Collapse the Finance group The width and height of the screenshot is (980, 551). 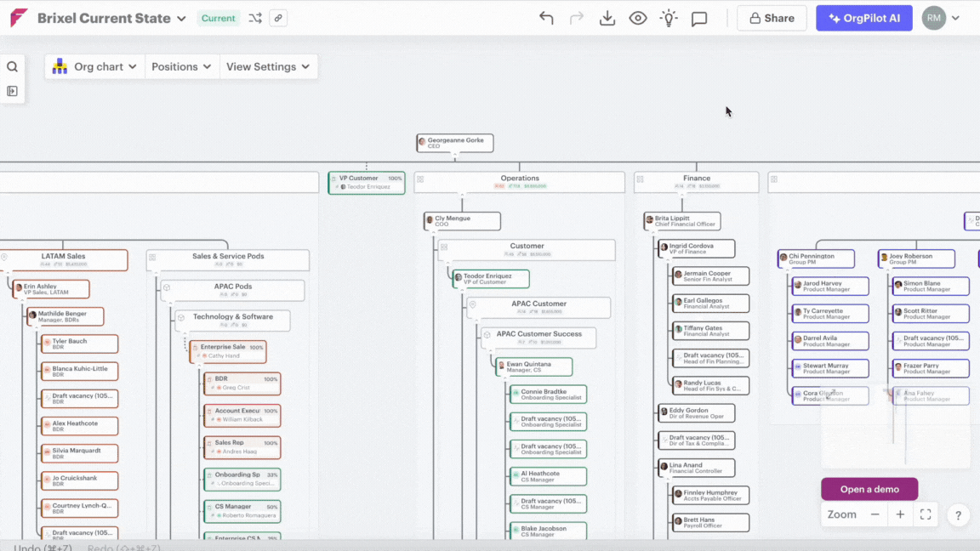click(681, 194)
